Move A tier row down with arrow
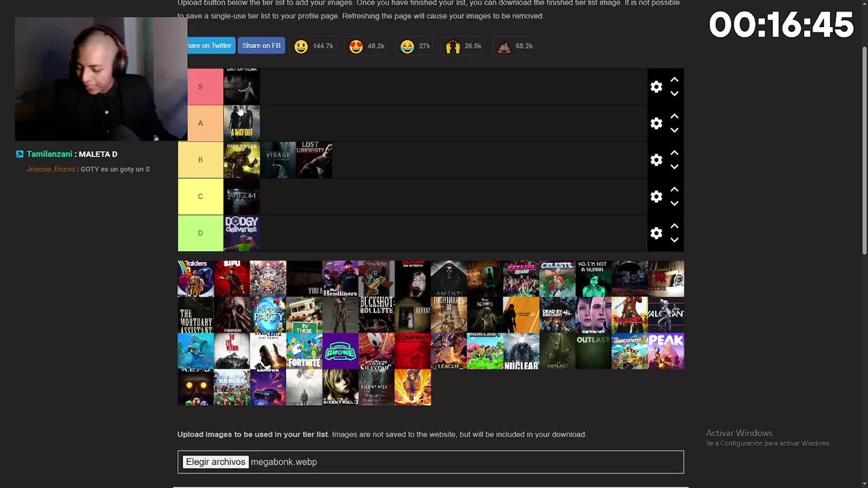The height and width of the screenshot is (488, 868). [674, 130]
